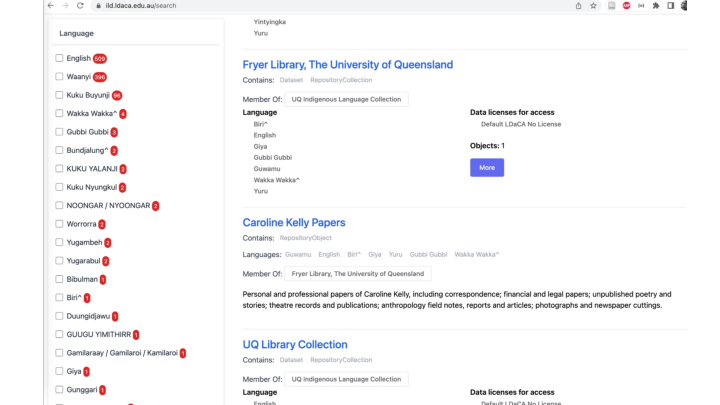Go back using browser back arrow
The width and height of the screenshot is (720, 405).
pos(51,6)
